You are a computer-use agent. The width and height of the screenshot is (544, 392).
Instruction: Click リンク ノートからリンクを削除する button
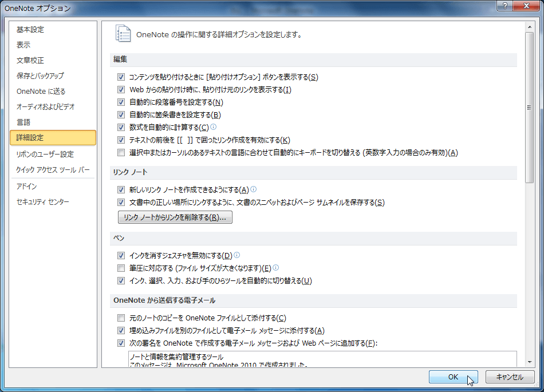(x=175, y=217)
